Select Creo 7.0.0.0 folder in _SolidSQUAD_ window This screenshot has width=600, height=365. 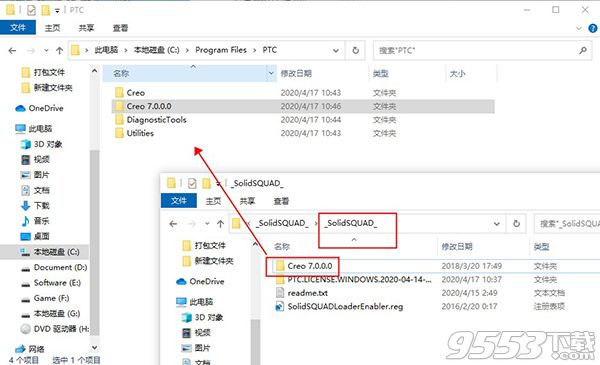[x=309, y=266]
